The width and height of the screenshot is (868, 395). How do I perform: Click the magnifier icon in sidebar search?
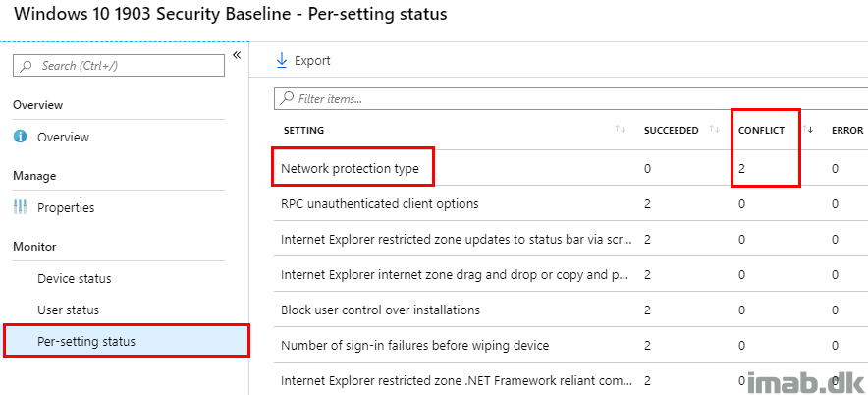click(26, 66)
